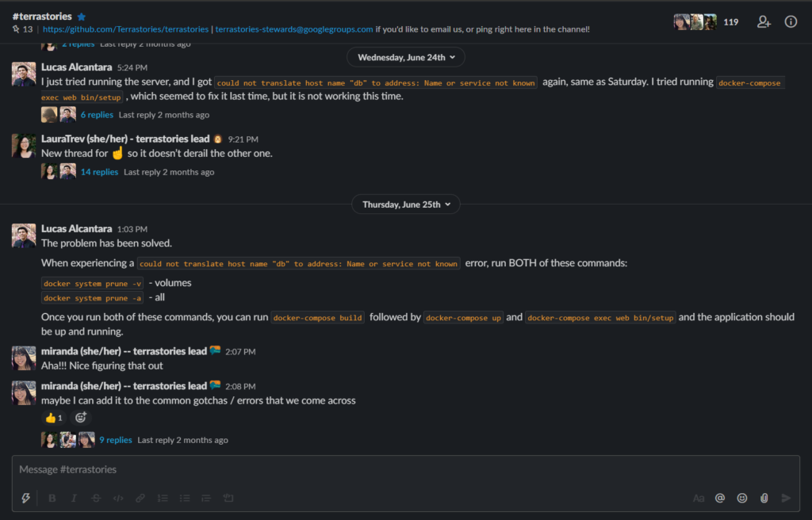This screenshot has height=520, width=812.
Task: Open the Terrastories GitHub link
Action: 126,29
